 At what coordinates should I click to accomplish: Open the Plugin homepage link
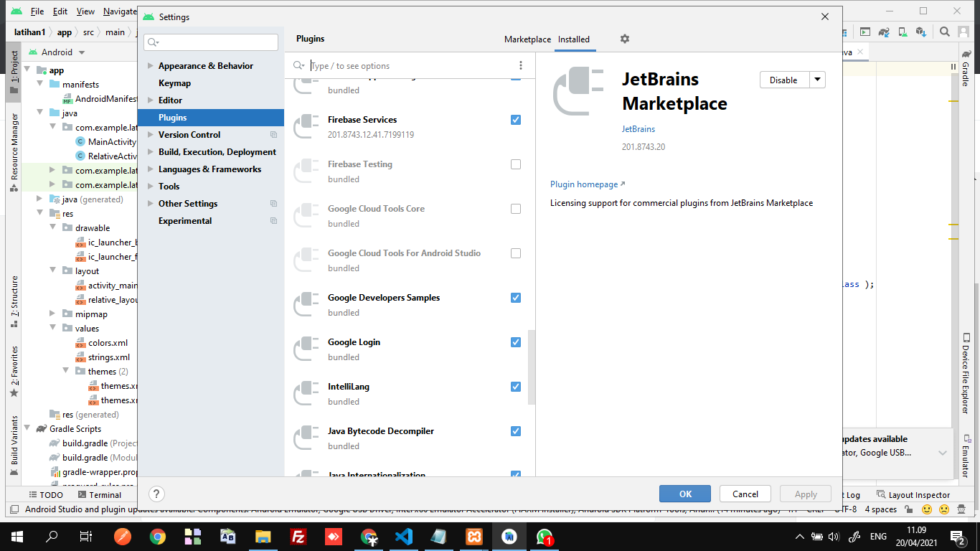point(588,184)
